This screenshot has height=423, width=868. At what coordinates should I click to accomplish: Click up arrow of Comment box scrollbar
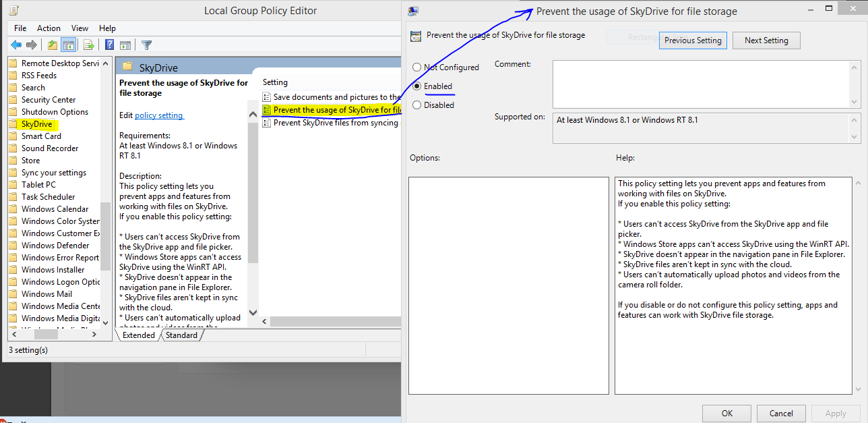[855, 67]
